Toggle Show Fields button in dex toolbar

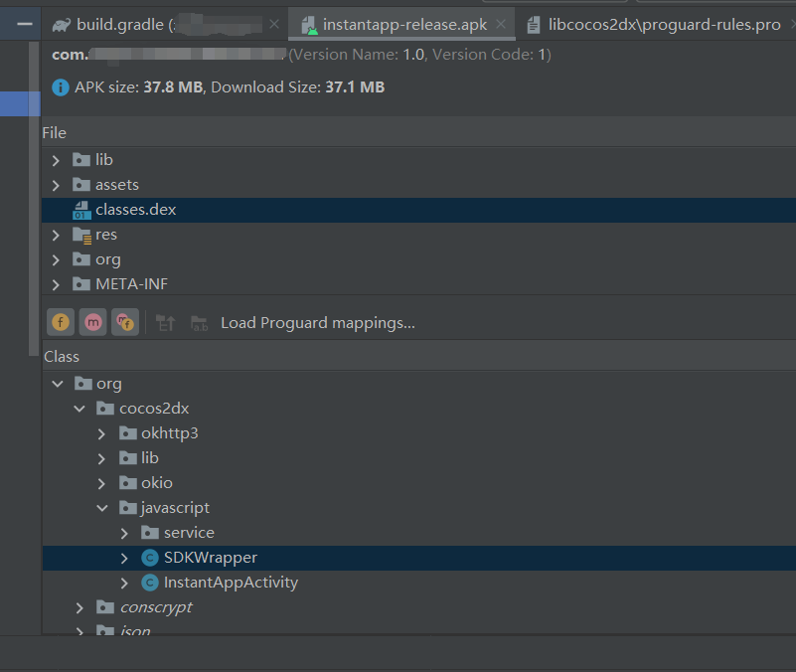coord(61,322)
